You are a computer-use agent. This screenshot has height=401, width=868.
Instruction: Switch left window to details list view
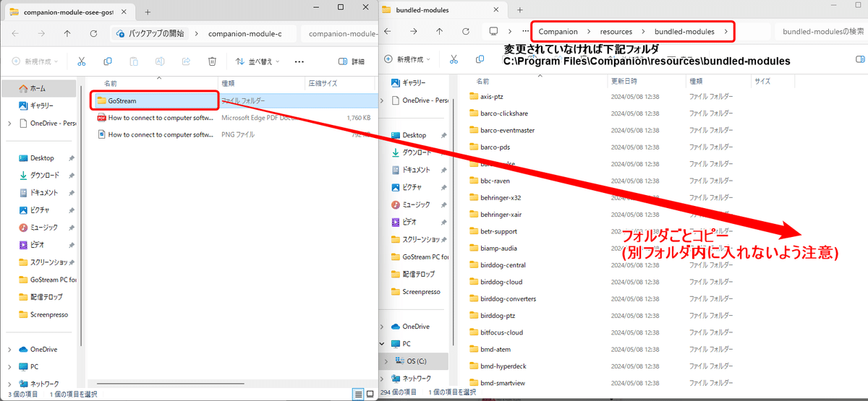click(358, 394)
